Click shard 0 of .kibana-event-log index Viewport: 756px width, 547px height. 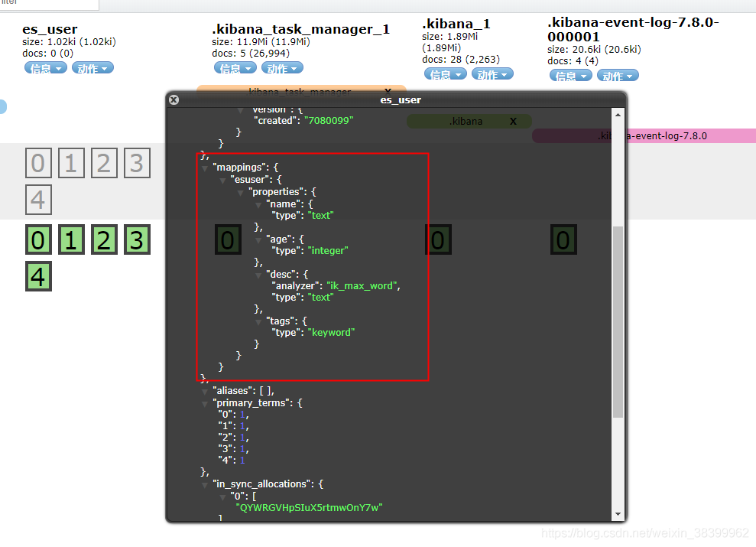(563, 240)
